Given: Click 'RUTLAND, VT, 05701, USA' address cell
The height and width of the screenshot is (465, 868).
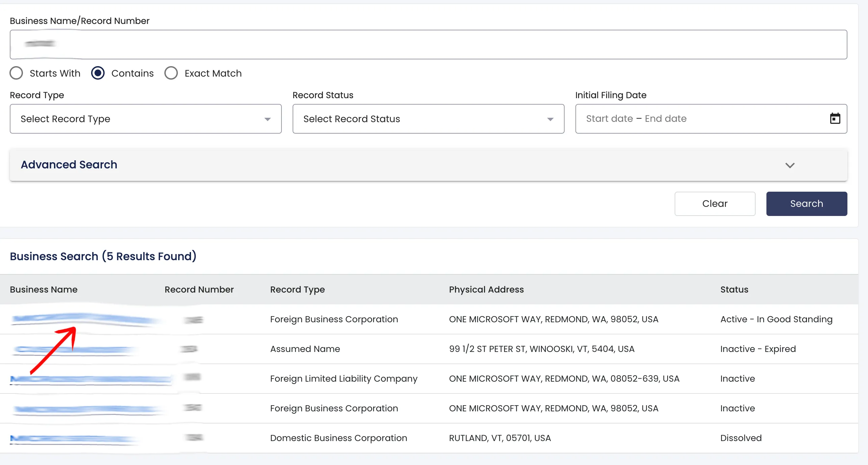Looking at the screenshot, I should (500, 438).
